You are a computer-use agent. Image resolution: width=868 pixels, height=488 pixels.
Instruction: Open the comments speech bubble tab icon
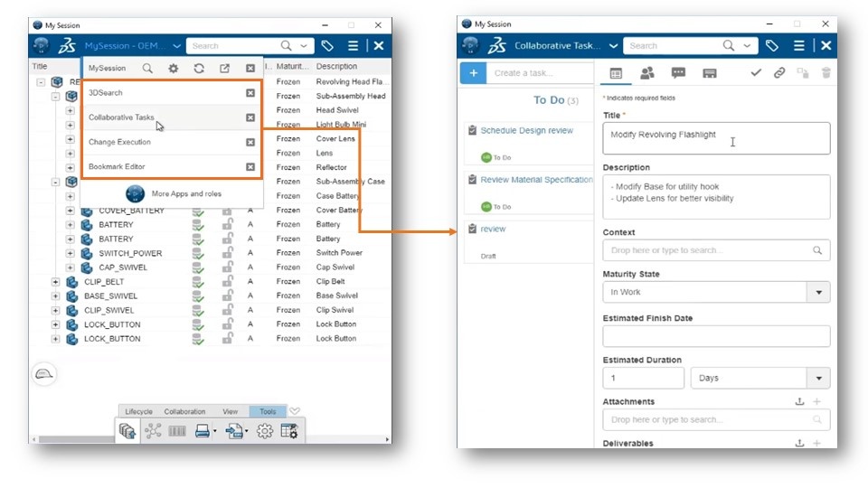[678, 73]
